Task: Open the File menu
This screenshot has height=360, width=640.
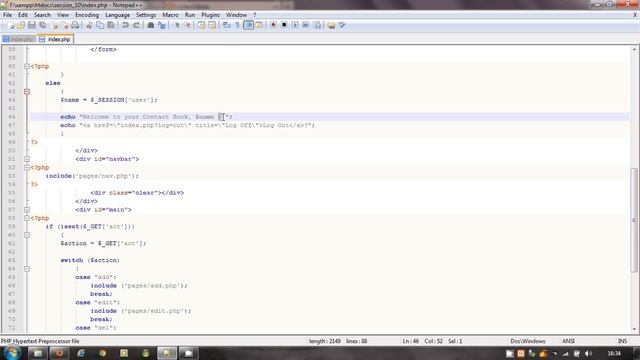Action: pos(7,15)
